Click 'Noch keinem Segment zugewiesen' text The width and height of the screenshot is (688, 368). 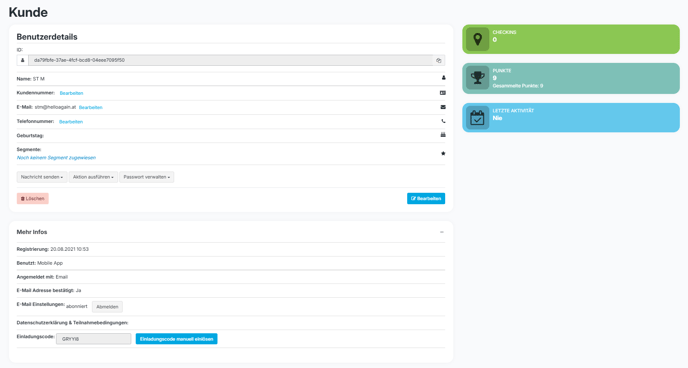click(x=56, y=158)
